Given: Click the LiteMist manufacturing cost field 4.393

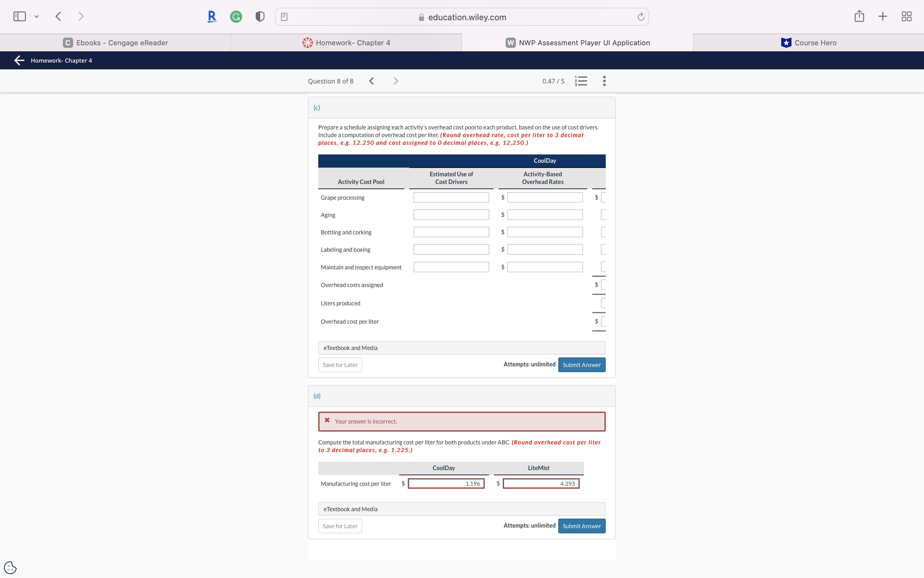Looking at the screenshot, I should click(x=541, y=484).
